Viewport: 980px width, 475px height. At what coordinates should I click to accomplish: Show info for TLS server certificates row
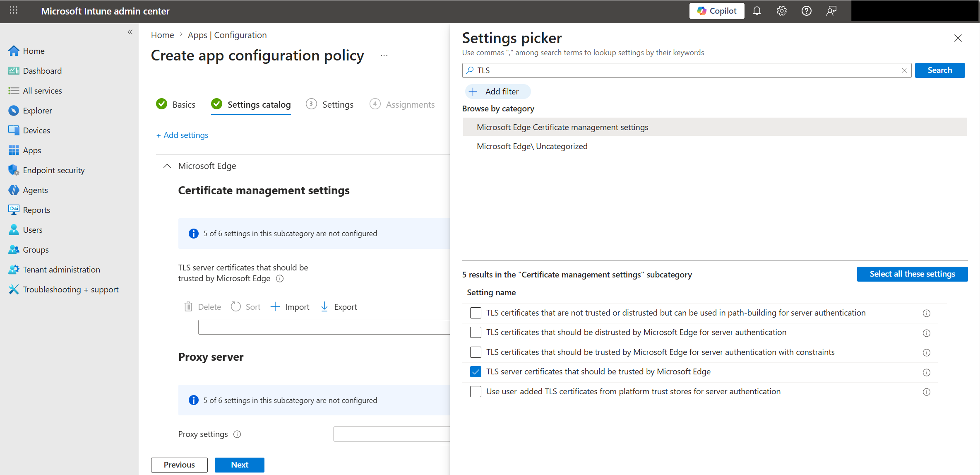pos(927,373)
